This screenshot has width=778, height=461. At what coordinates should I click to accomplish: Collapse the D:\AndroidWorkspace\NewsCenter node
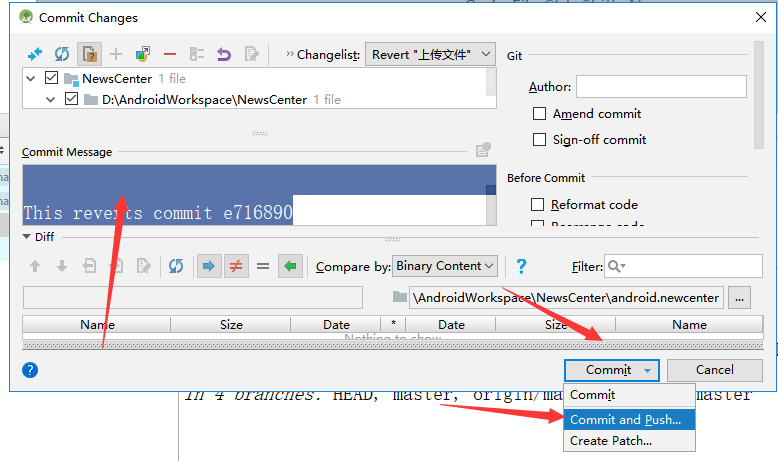(x=51, y=99)
